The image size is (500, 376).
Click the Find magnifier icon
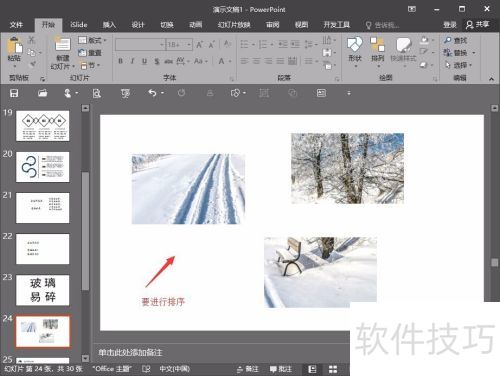[x=448, y=40]
